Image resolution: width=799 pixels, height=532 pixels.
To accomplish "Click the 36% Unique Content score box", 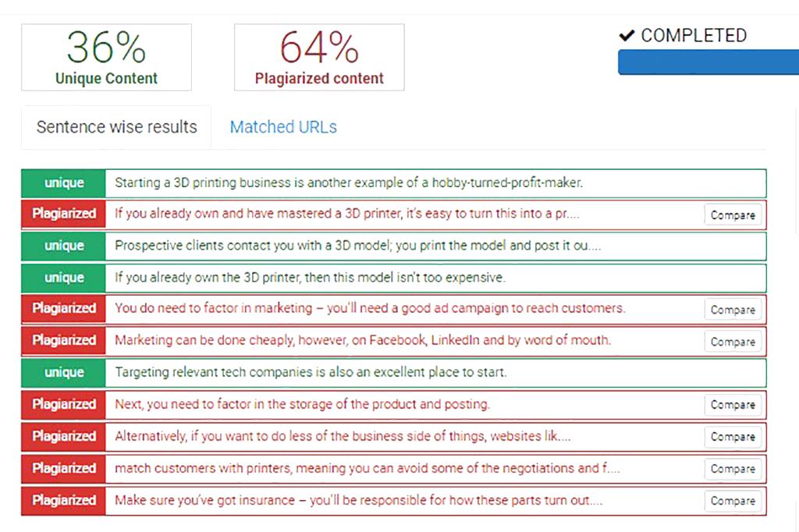I will 106,57.
